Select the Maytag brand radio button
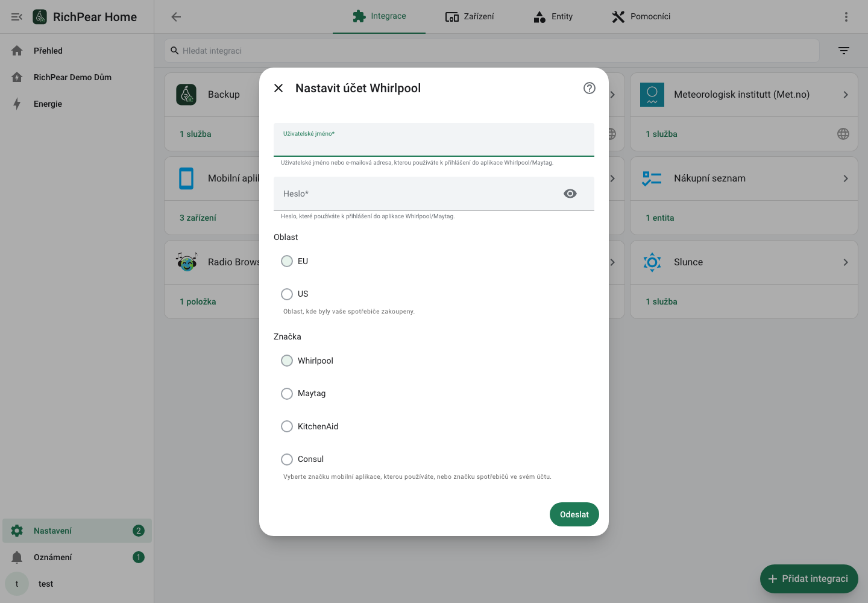 click(x=287, y=394)
